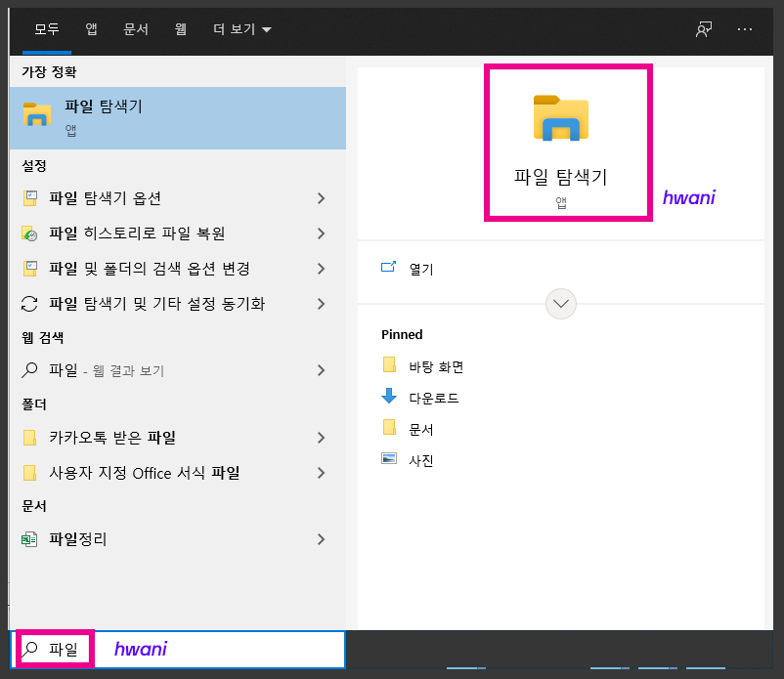Switch to the 문서 tab
Viewport: 784px width, 679px height.
point(136,29)
